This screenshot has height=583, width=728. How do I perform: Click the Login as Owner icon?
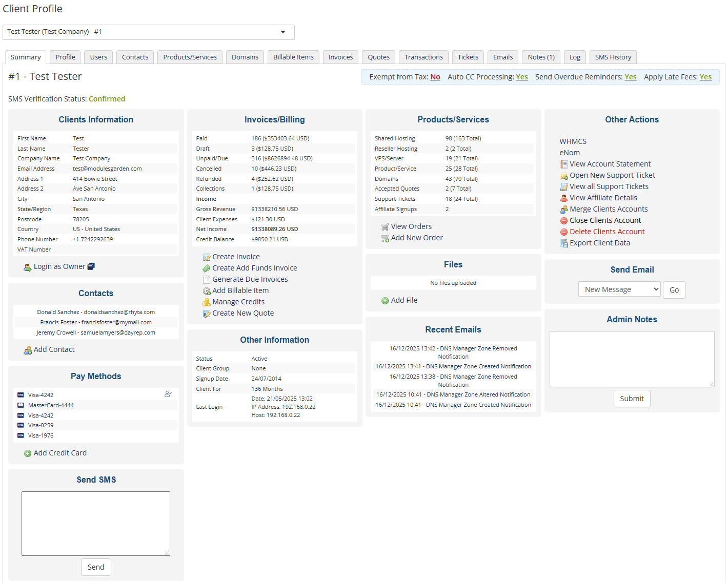(27, 266)
